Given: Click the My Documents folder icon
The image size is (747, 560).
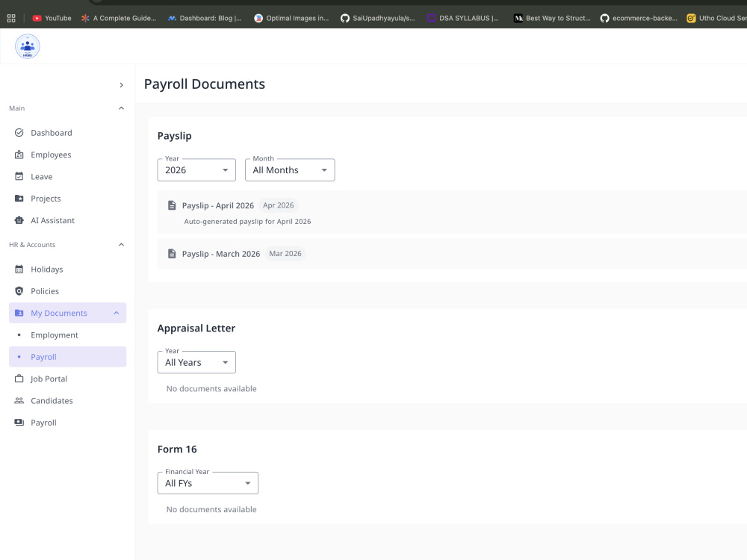Looking at the screenshot, I should click(19, 313).
